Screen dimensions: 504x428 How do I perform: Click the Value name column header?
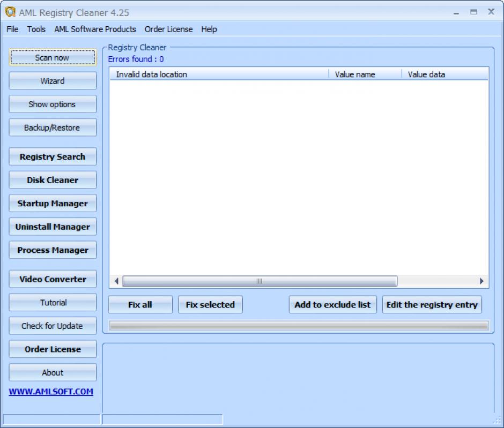(365, 74)
